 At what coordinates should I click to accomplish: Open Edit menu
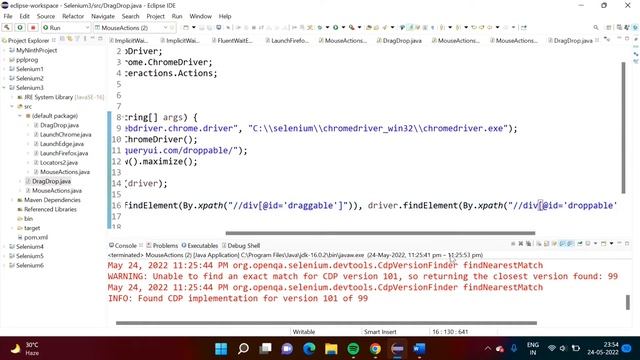[24, 16]
